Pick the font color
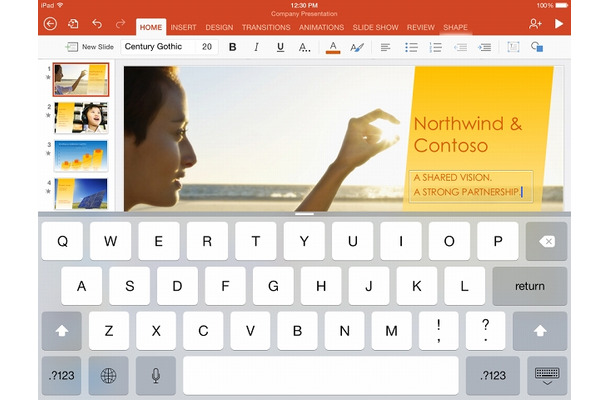 [x=333, y=47]
